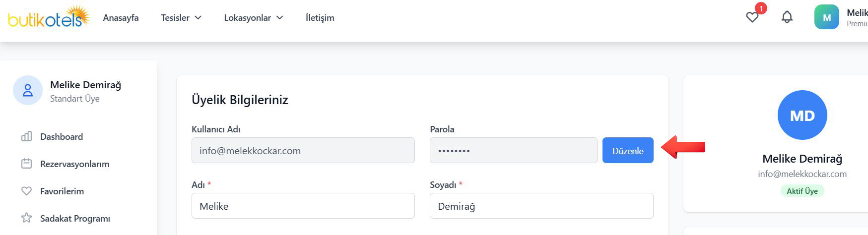Click the Soyadı input field
The height and width of the screenshot is (235, 868).
tap(541, 206)
